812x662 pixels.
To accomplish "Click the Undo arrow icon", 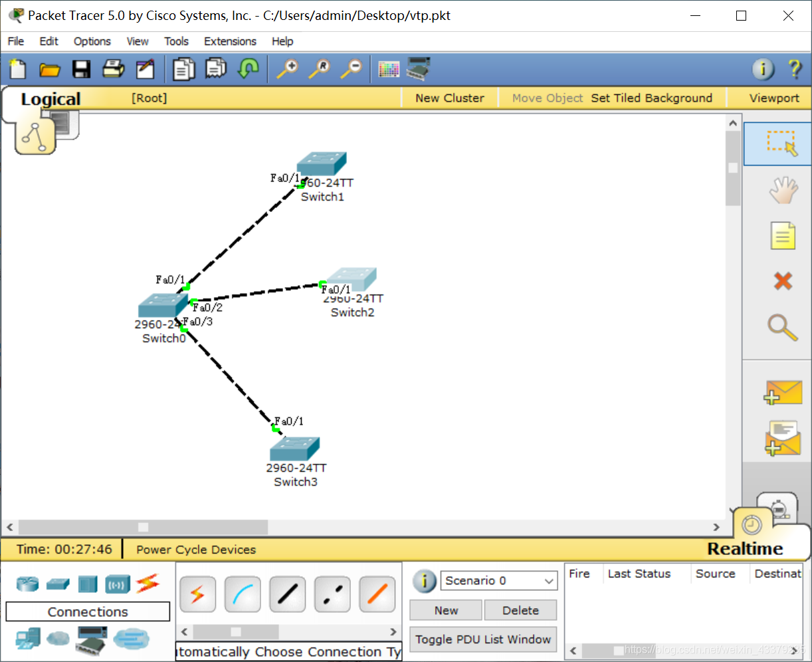I will coord(249,68).
